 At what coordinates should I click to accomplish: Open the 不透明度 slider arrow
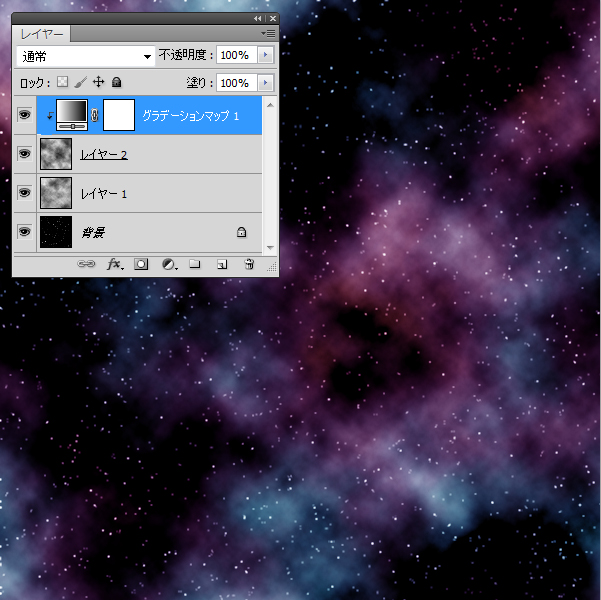(x=266, y=55)
